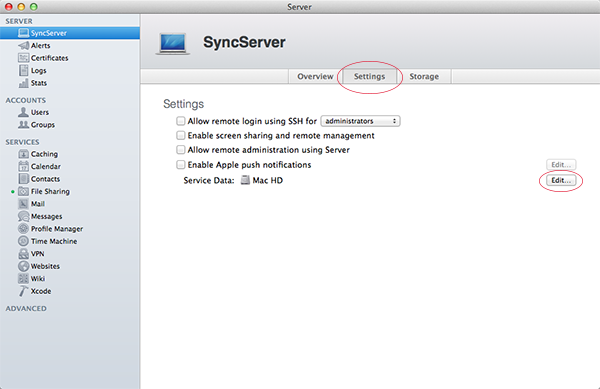This screenshot has height=389, width=600.
Task: Click the green zoom window button
Action: pos(34,7)
